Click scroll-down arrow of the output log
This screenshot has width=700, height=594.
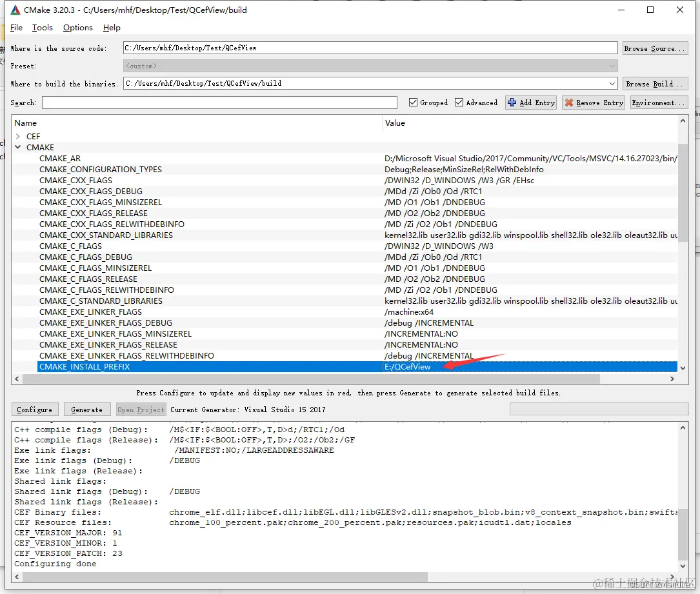click(683, 566)
